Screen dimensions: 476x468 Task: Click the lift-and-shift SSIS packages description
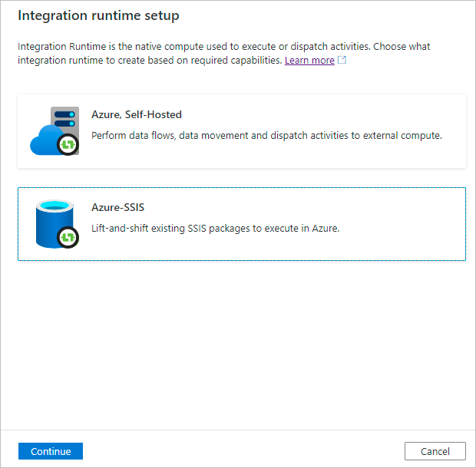coord(215,229)
